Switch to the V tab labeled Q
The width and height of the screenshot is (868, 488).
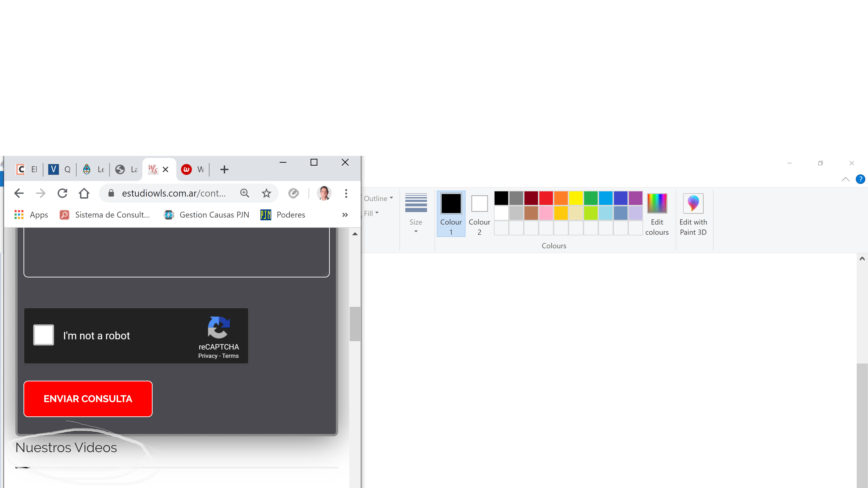point(59,169)
